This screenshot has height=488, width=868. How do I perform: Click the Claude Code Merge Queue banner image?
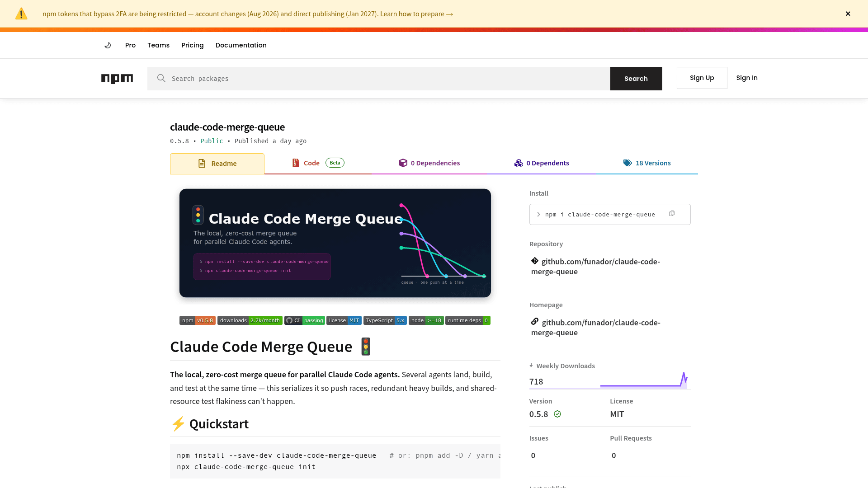(x=335, y=243)
